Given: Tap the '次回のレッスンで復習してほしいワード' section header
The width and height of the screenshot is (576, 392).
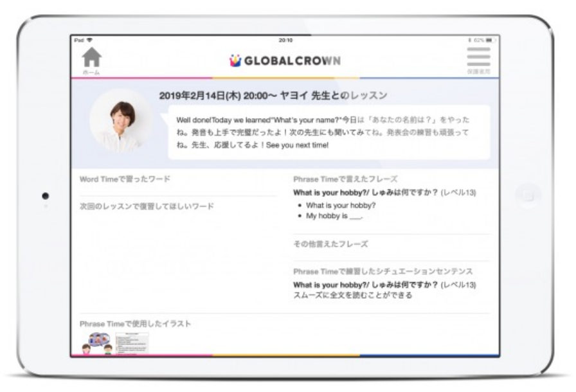Looking at the screenshot, I should [147, 206].
